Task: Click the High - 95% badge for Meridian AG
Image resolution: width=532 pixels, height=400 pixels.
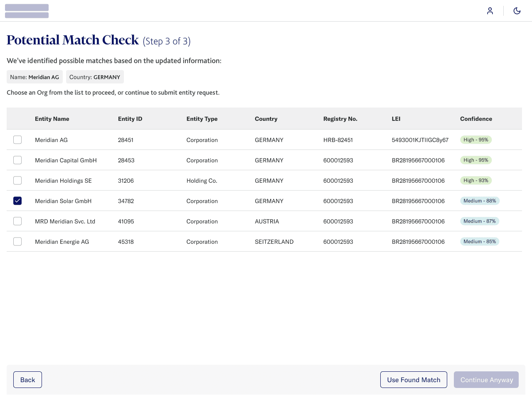Action: pyautogui.click(x=475, y=140)
